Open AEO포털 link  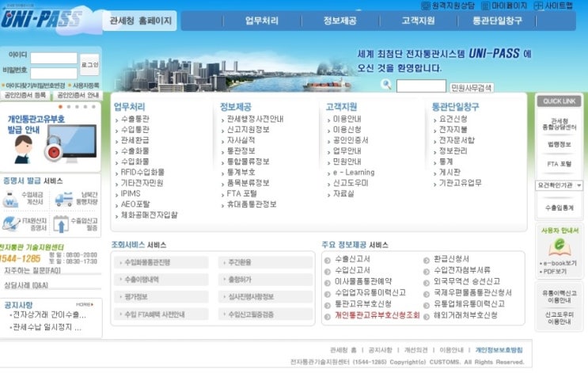point(135,204)
